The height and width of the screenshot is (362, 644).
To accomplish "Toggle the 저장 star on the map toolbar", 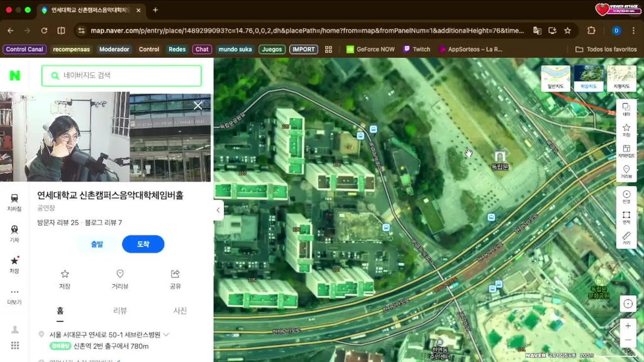I will click(x=626, y=131).
